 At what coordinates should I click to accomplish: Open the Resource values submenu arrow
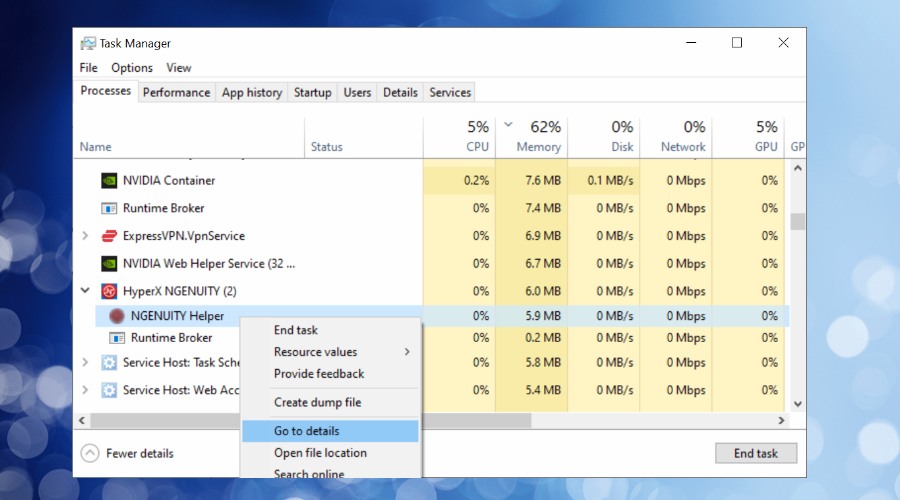tap(407, 352)
